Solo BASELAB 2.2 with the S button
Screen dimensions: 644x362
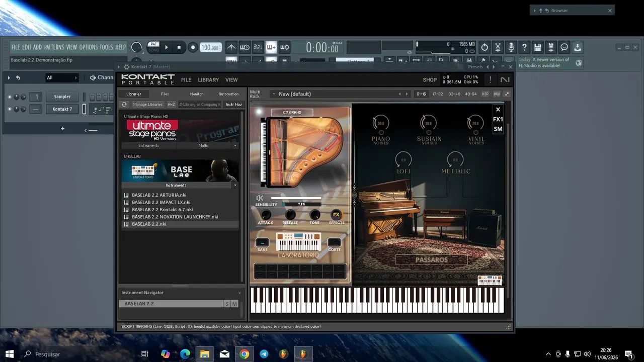click(x=227, y=304)
